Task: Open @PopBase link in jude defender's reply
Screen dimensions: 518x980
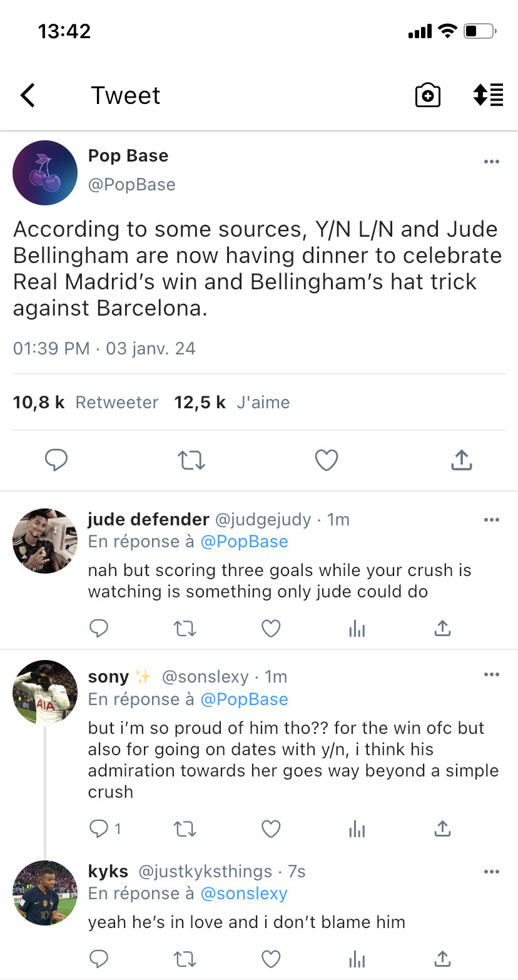Action: point(244,542)
